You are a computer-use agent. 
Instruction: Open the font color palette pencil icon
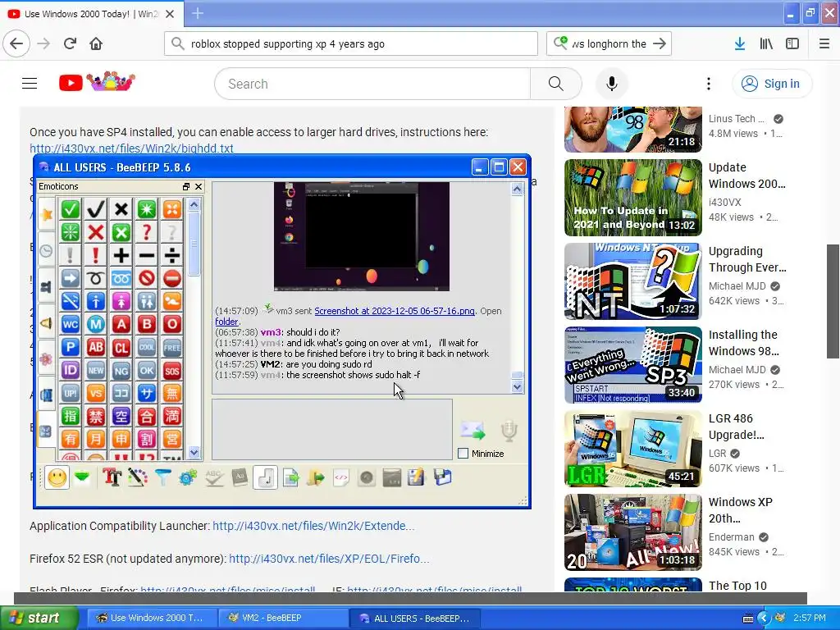tap(137, 477)
